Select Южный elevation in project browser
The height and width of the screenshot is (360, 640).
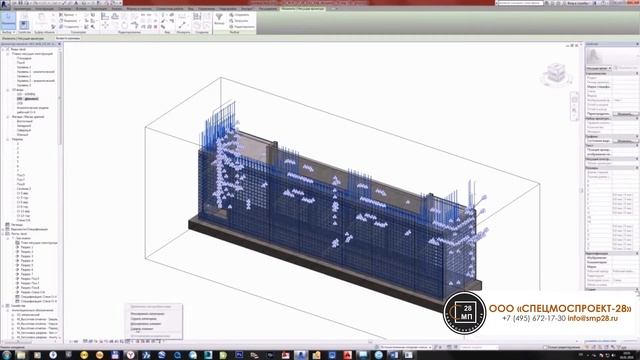click(22, 135)
